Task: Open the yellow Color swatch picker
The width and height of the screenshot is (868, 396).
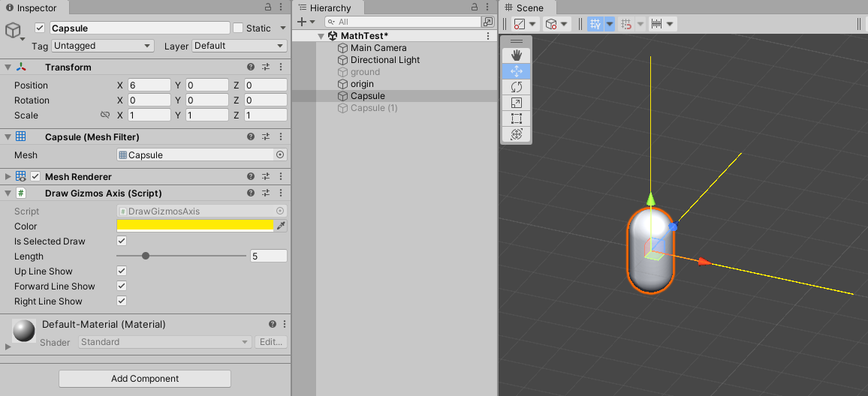Action: point(195,226)
